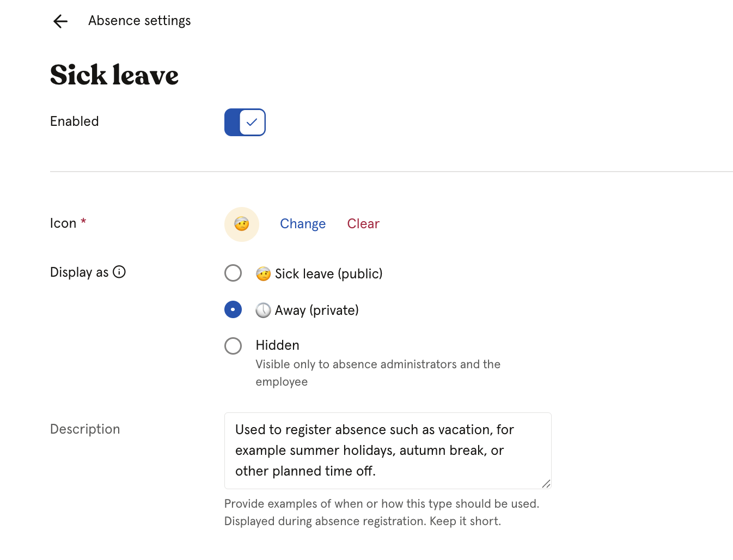Click the clock emoji beside Away (private)
This screenshot has width=733, height=560.
click(264, 311)
